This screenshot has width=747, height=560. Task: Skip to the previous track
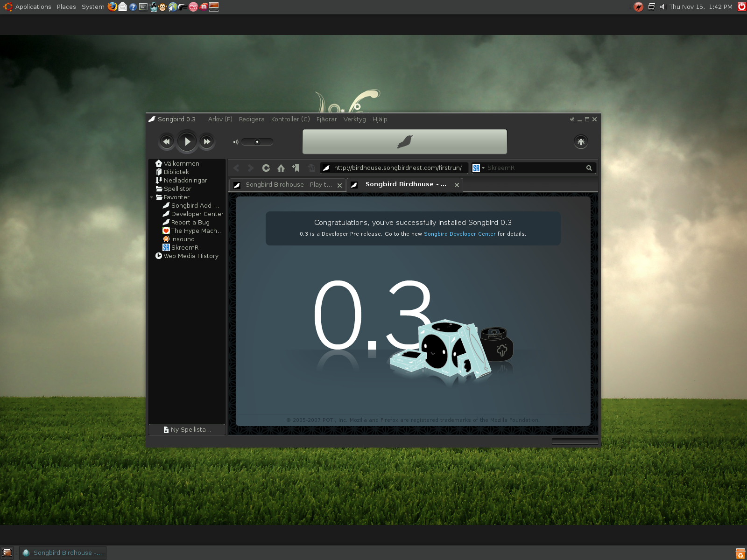click(x=166, y=142)
